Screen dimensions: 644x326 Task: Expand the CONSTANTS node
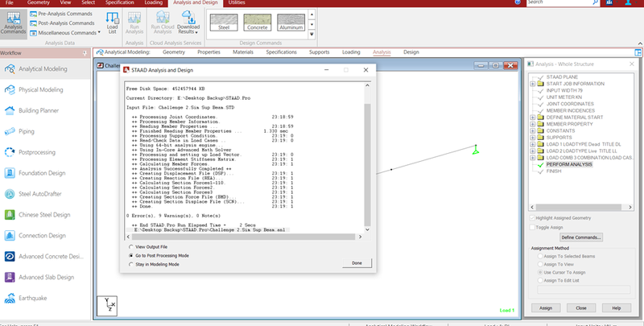(533, 131)
